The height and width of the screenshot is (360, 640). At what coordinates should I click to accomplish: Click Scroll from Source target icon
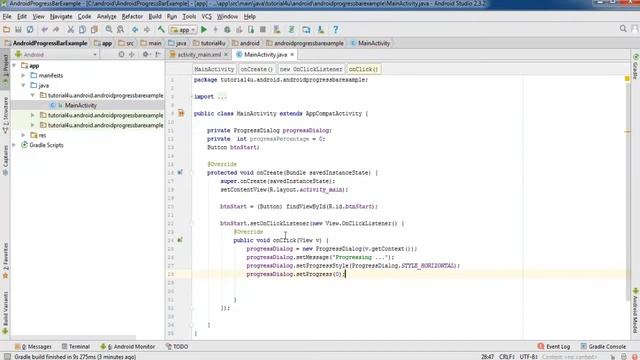pos(121,54)
